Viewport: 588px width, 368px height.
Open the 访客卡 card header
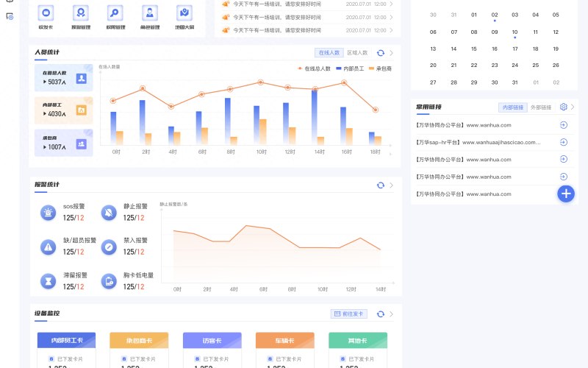tap(212, 340)
